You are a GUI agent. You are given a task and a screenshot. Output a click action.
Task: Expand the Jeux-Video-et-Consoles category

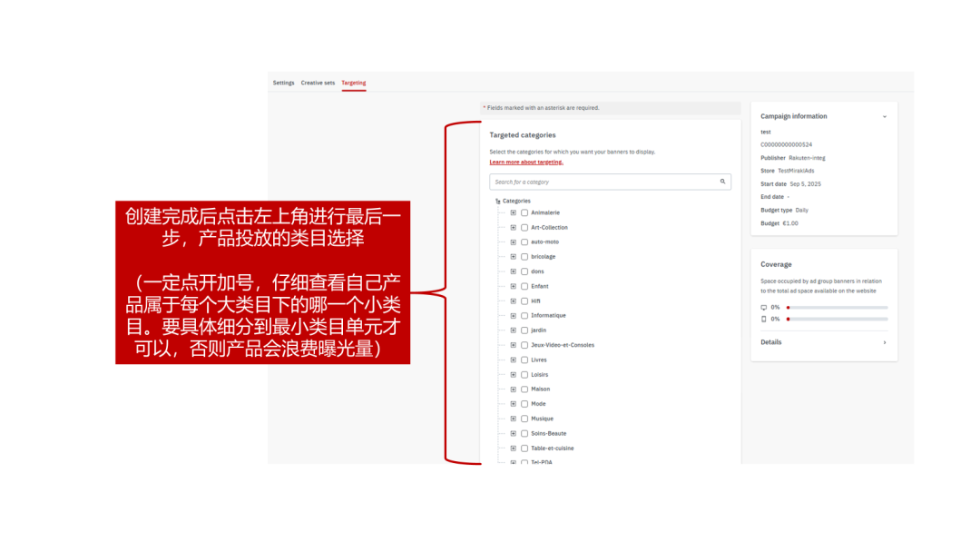[513, 345]
